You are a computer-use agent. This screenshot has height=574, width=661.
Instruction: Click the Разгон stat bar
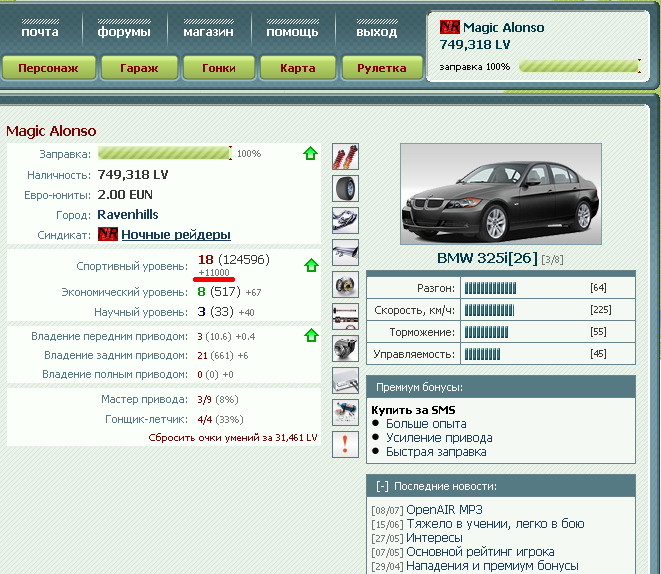click(x=490, y=288)
